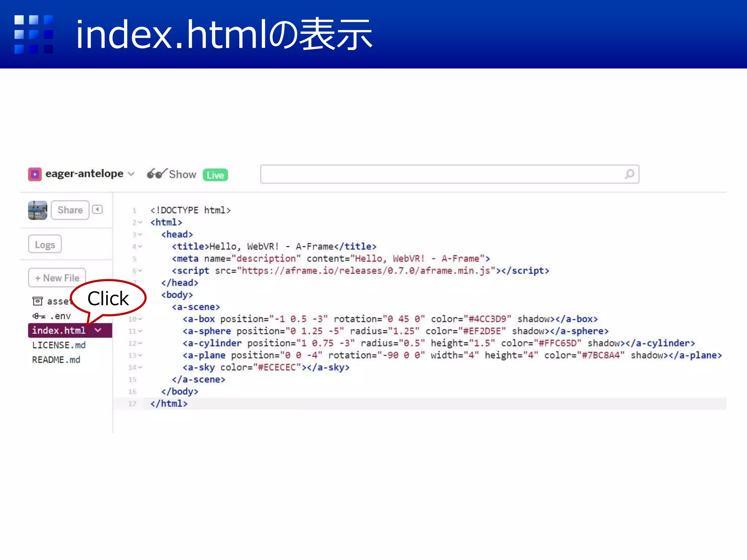Image resolution: width=747 pixels, height=560 pixels.
Task: Click the title text 'Hello, WebVR! - A-Frame'
Action: tap(271, 246)
